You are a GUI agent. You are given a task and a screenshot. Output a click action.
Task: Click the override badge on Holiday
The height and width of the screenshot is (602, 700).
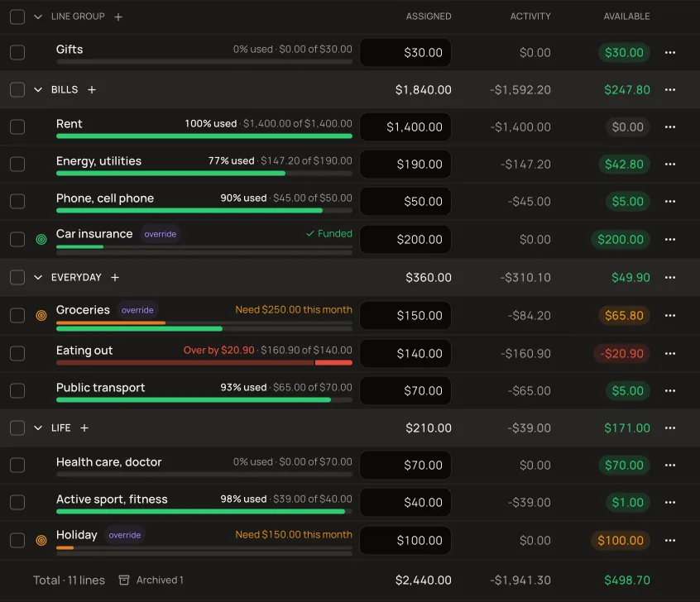click(x=125, y=535)
